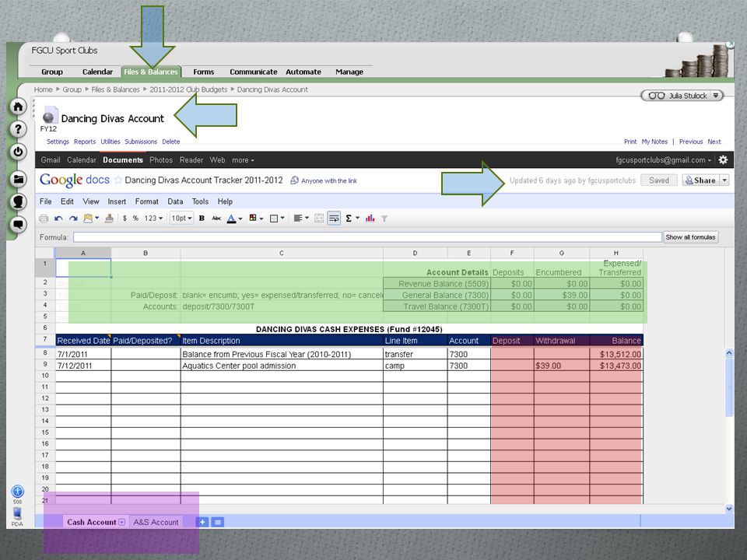Click the Next link at top right
Viewport: 747px width, 560px height.
point(714,142)
